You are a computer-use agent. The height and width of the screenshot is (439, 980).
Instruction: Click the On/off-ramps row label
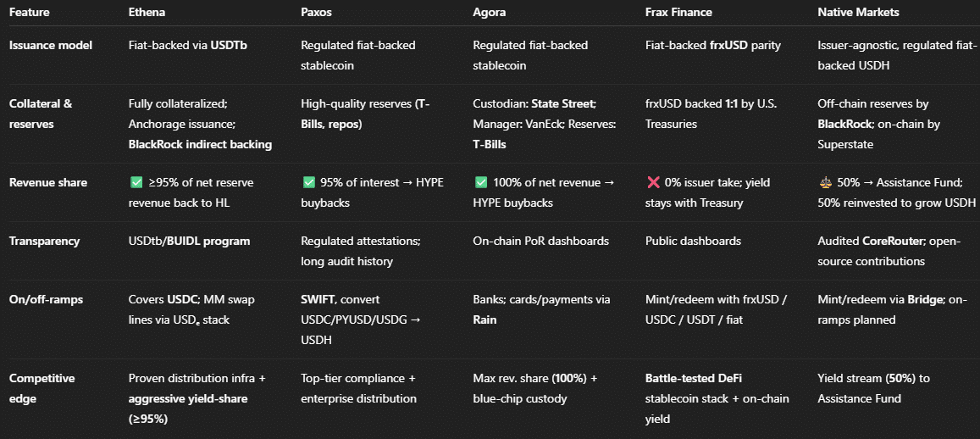(x=47, y=299)
